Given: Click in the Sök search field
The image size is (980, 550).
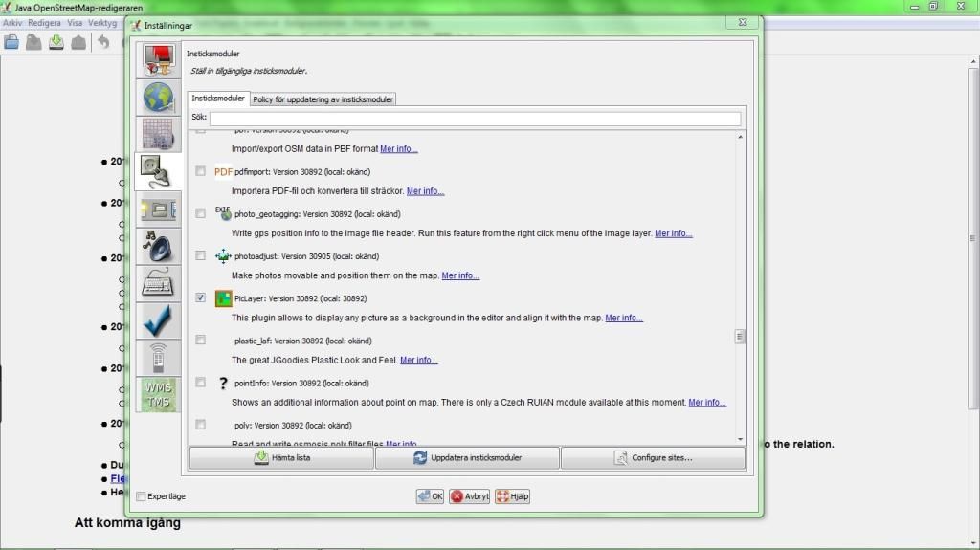Looking at the screenshot, I should pos(475,118).
